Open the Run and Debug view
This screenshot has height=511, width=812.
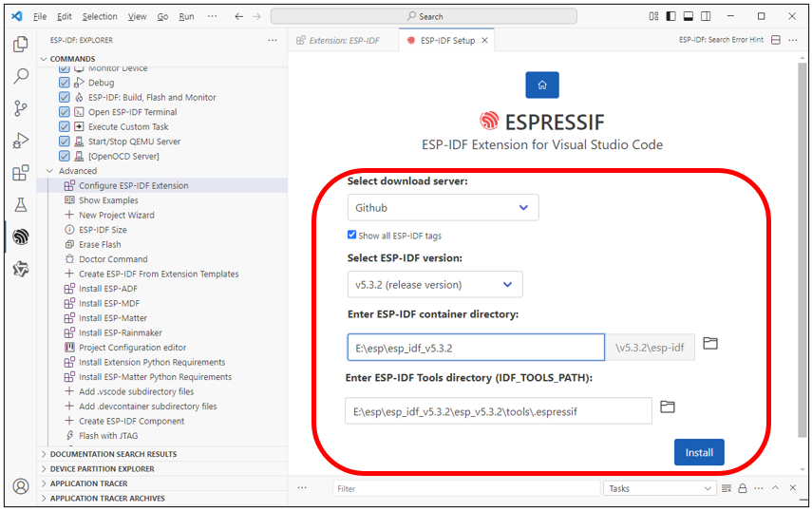tap(21, 141)
